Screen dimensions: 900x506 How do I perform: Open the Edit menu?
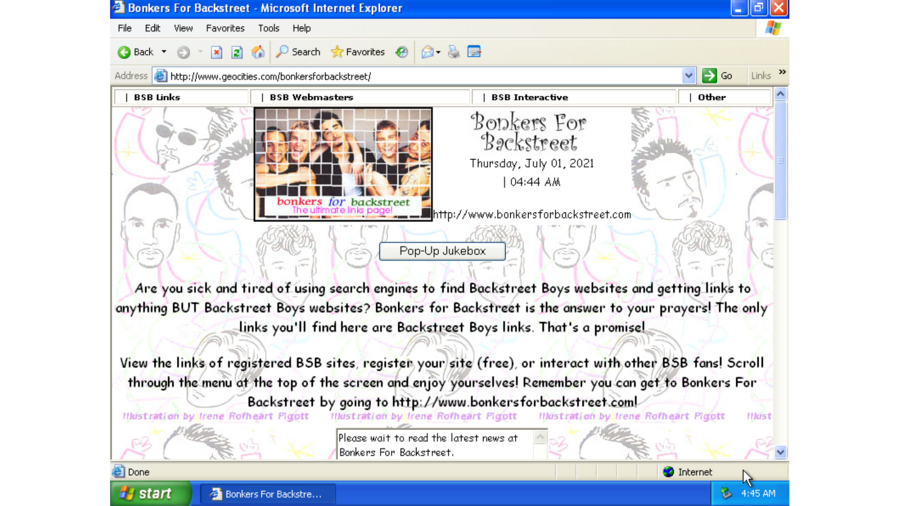click(152, 28)
